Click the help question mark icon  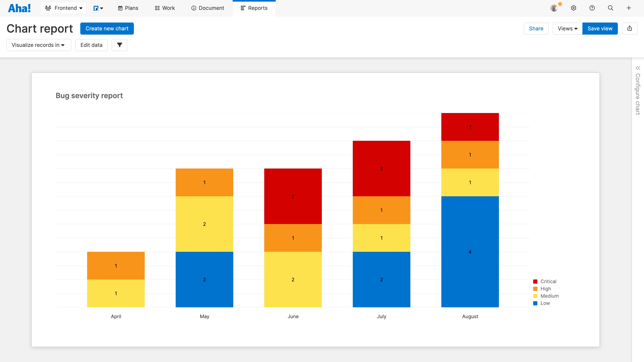click(592, 8)
